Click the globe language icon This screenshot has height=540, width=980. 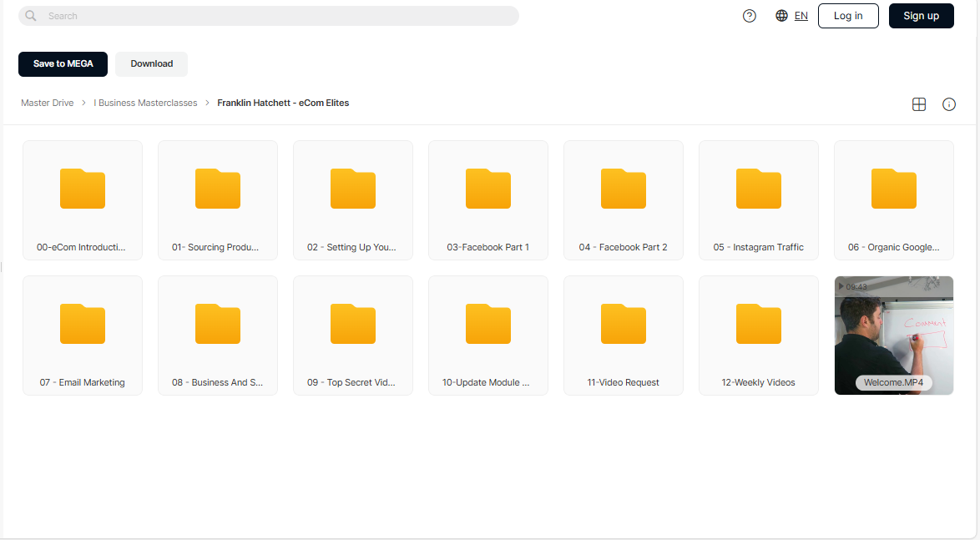[x=781, y=16]
